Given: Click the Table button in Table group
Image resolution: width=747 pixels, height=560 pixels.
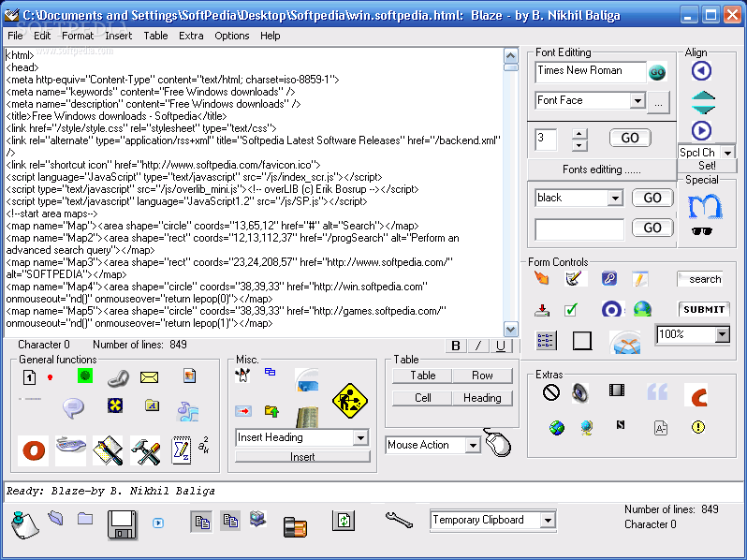Looking at the screenshot, I should click(422, 376).
